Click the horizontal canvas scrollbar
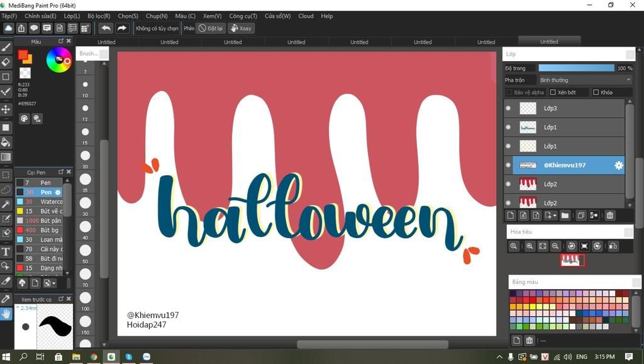The width and height of the screenshot is (644, 364). tap(372, 344)
